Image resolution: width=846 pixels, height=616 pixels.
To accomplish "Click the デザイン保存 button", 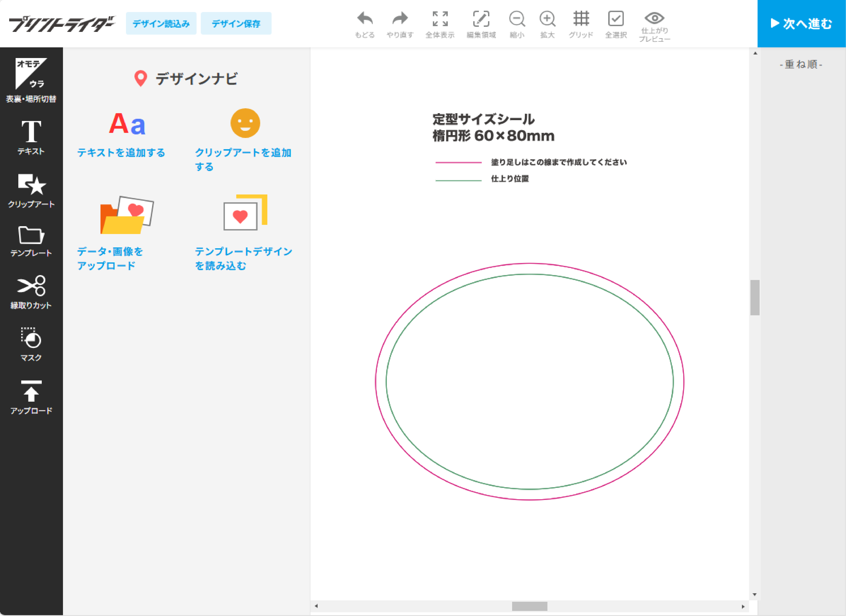I will (x=236, y=23).
